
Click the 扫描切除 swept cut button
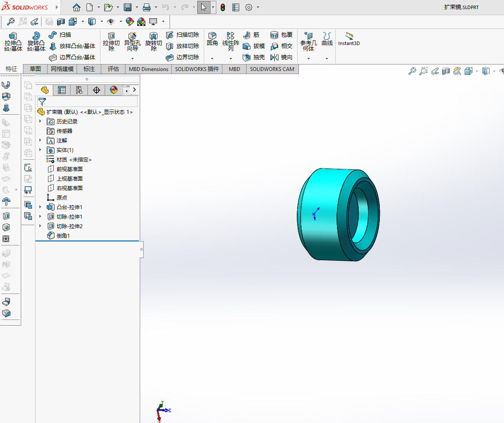(x=183, y=35)
